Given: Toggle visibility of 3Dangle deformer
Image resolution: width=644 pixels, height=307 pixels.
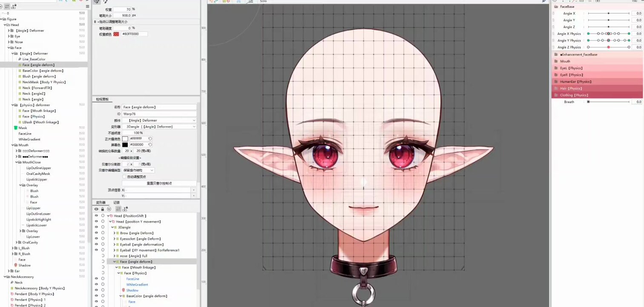Looking at the screenshot, I should coord(96,227).
